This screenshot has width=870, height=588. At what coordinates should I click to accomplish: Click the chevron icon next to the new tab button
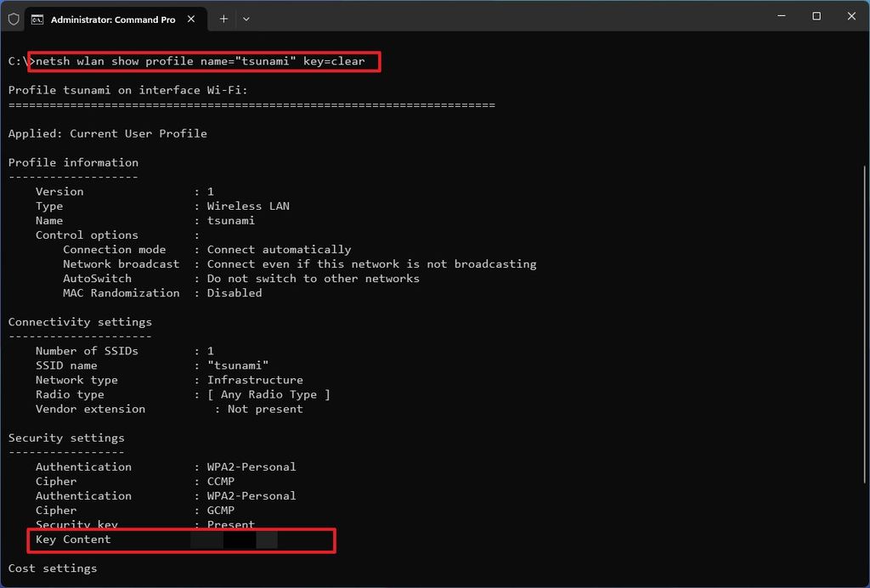(x=246, y=18)
